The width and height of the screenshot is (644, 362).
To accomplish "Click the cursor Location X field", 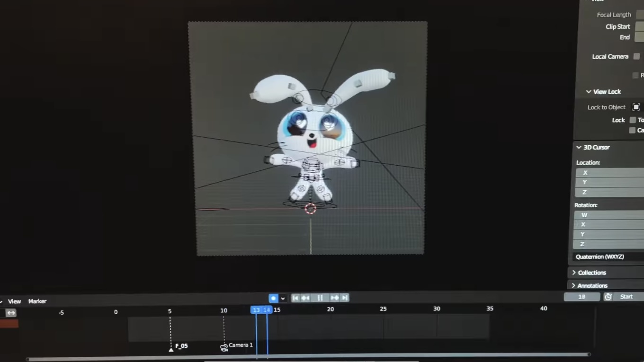I will 610,173.
